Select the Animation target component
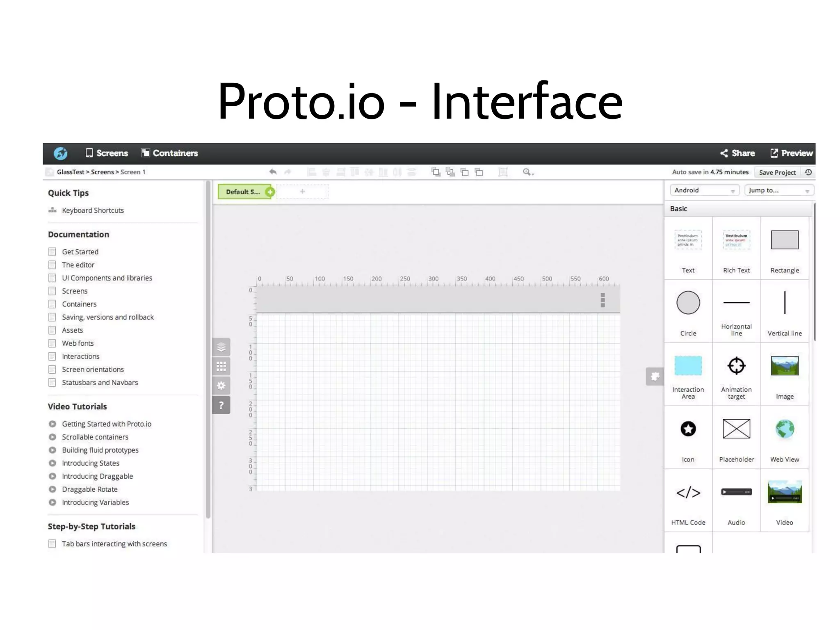The image size is (840, 630). [736, 374]
